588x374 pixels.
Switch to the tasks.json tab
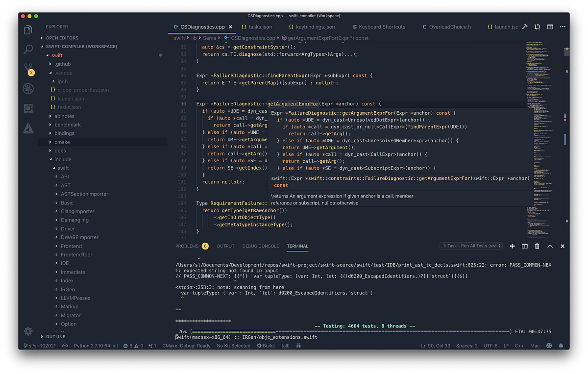pyautogui.click(x=257, y=27)
